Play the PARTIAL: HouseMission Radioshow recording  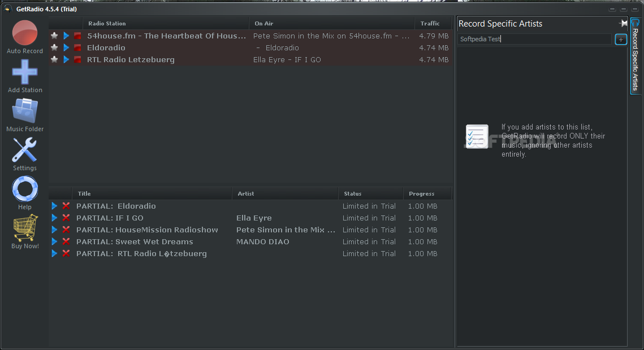click(x=54, y=230)
